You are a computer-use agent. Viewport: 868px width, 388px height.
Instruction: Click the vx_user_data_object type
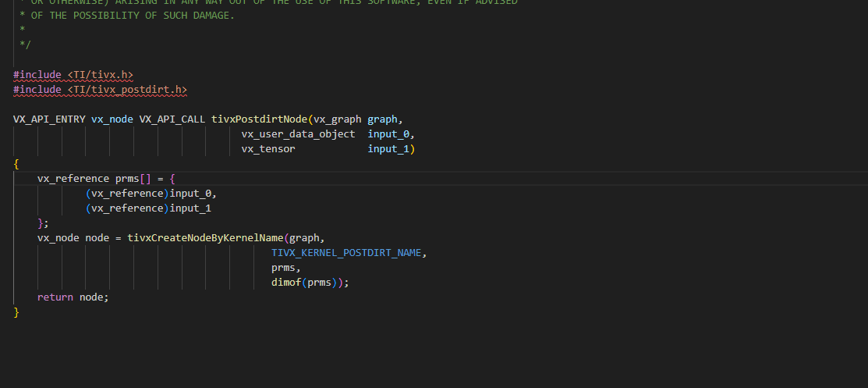tap(299, 134)
